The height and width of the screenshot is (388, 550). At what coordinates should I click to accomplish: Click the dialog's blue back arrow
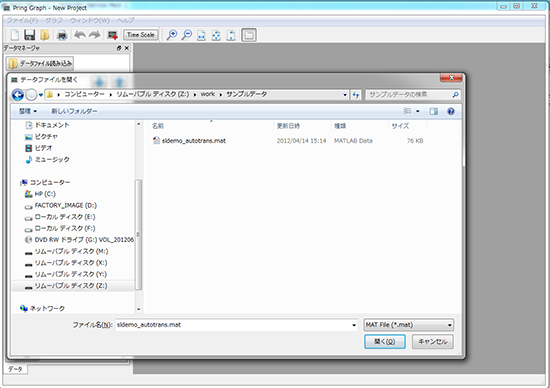coord(18,94)
